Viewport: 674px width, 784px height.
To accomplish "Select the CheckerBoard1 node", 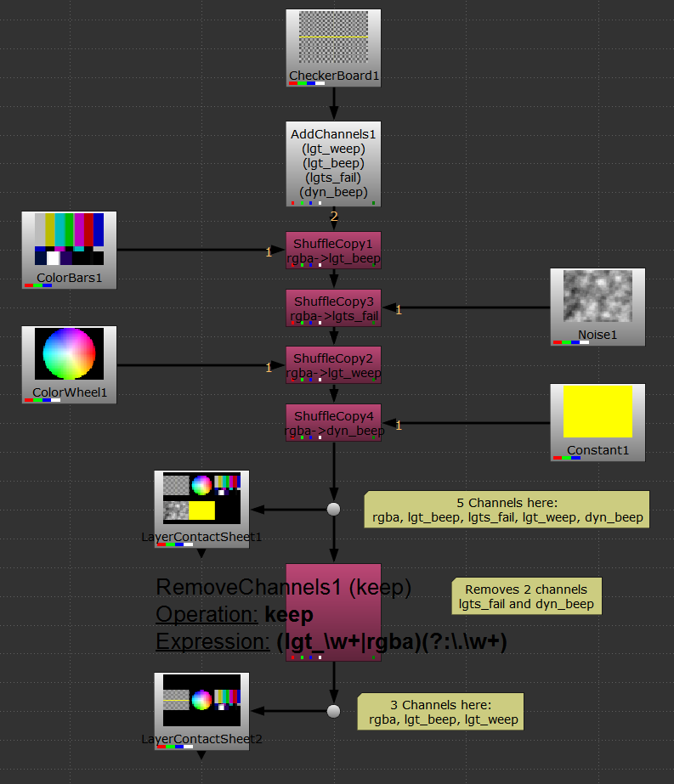I will [x=333, y=48].
